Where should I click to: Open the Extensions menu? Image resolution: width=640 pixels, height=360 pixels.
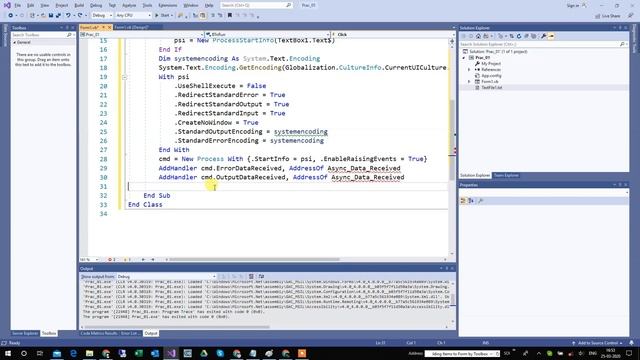click(168, 5)
